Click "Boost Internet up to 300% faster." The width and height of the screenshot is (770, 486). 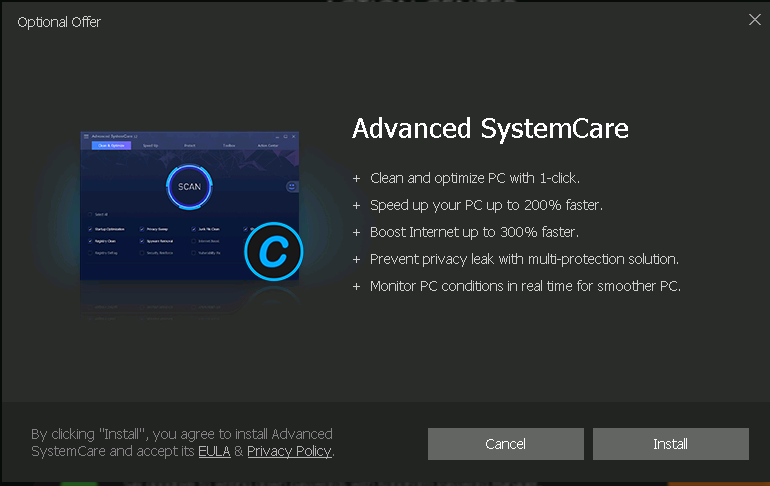474,232
